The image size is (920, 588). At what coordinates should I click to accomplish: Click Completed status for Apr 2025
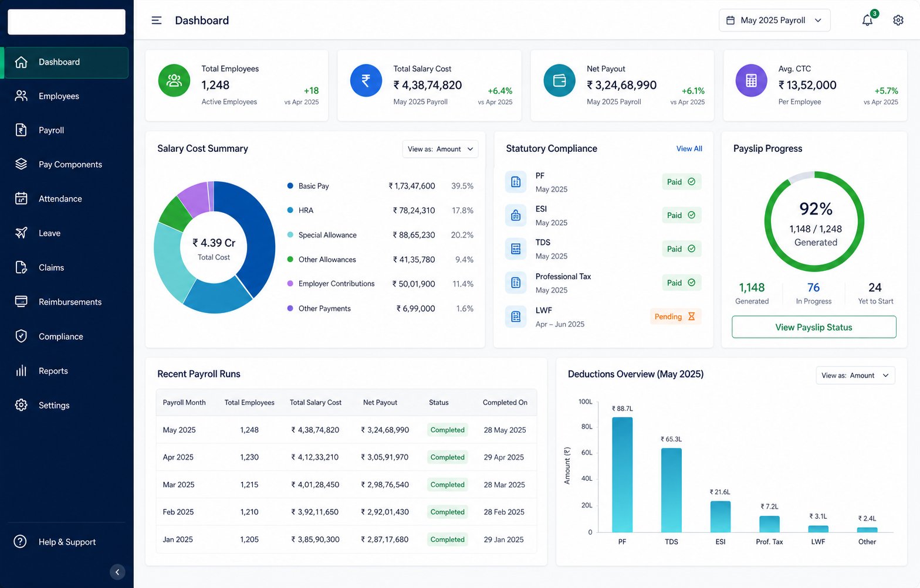(x=447, y=457)
